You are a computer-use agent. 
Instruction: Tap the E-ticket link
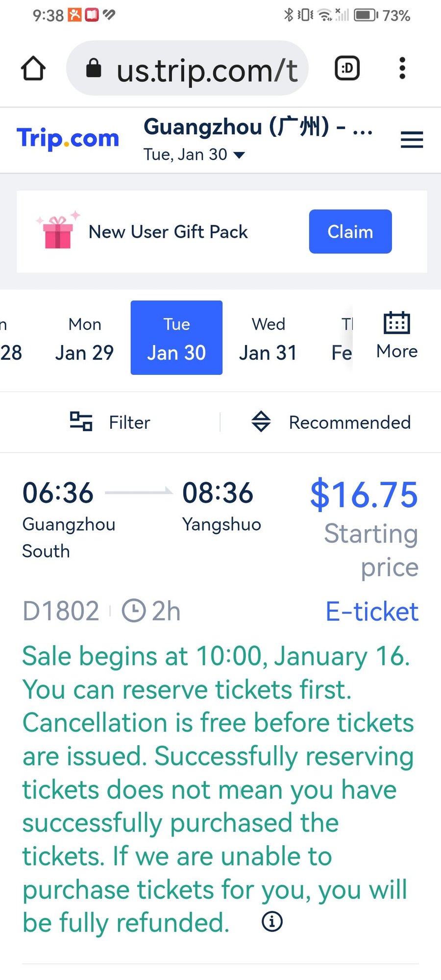[x=372, y=612]
